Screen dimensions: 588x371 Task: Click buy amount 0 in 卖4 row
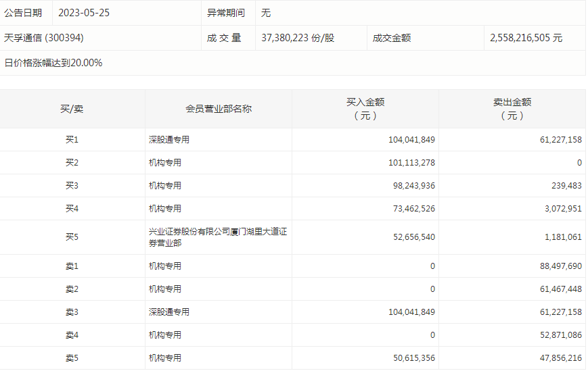pyautogui.click(x=432, y=335)
